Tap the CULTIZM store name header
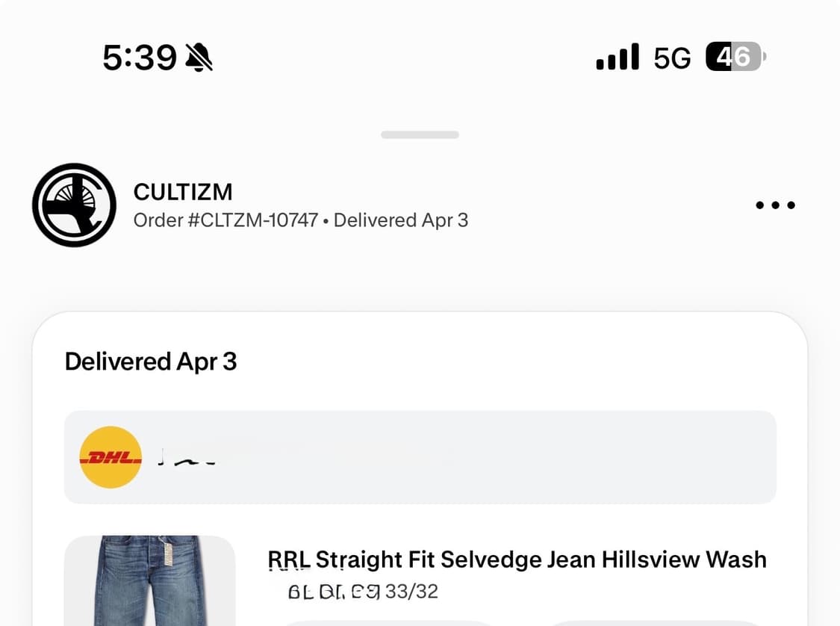Image resolution: width=840 pixels, height=626 pixels. click(183, 192)
